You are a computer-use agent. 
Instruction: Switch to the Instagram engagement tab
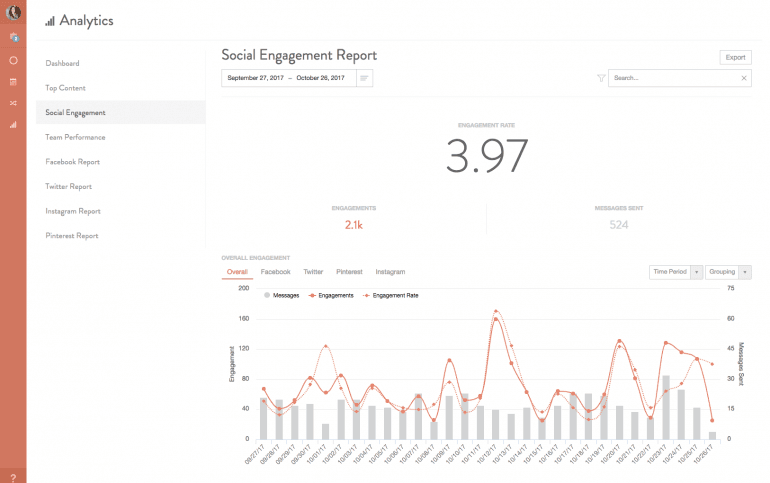click(390, 272)
